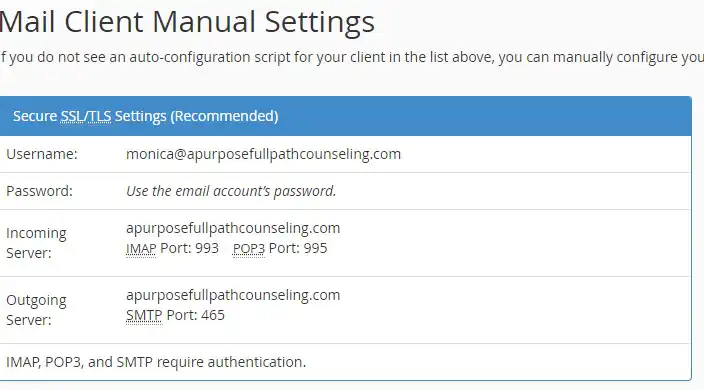
Task: Click the 'Use the email account's password' text
Action: click(231, 191)
